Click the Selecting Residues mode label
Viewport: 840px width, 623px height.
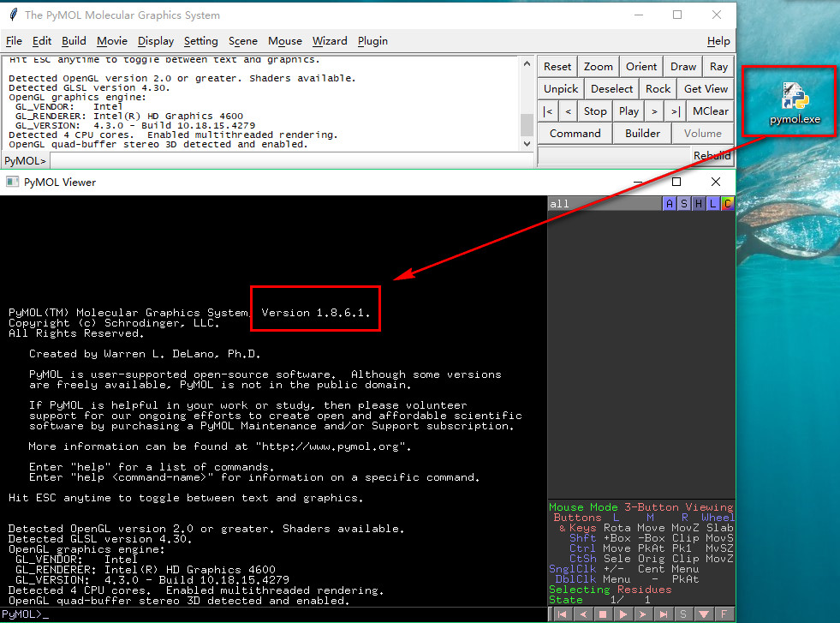pyautogui.click(x=611, y=590)
